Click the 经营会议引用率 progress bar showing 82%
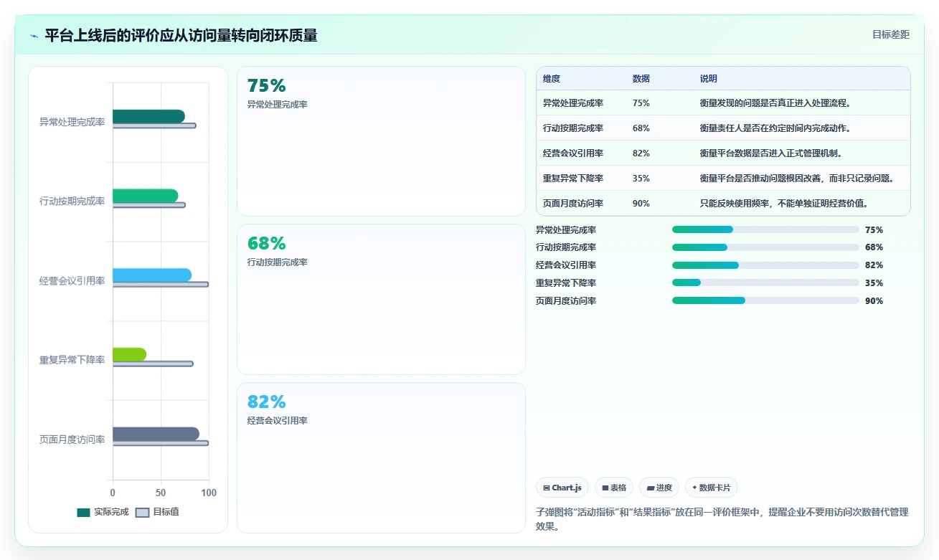The image size is (939, 560). pos(765,265)
